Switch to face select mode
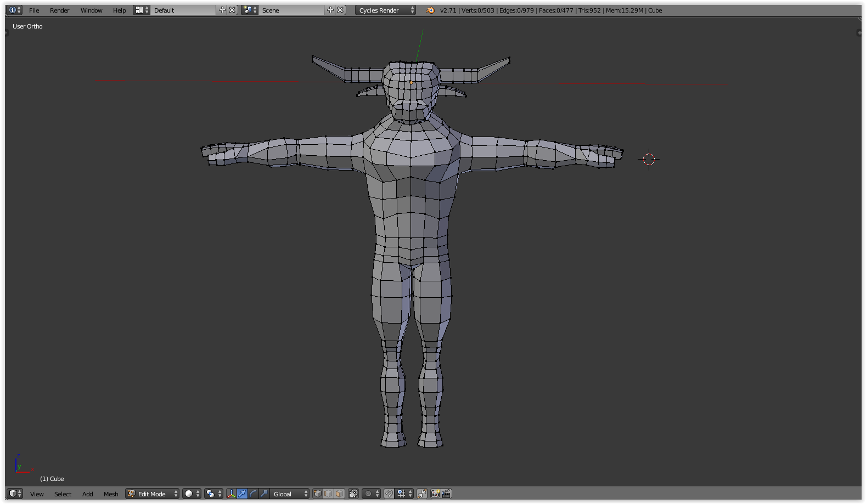 339,494
